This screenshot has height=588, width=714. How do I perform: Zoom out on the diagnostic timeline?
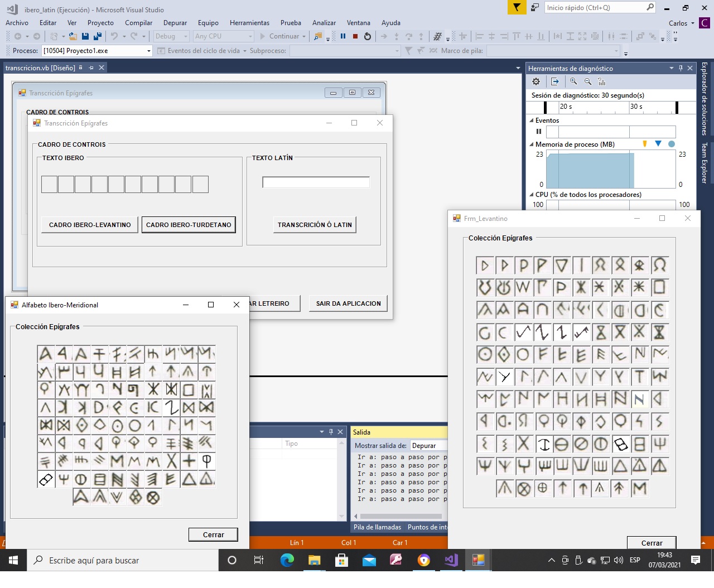coord(588,81)
